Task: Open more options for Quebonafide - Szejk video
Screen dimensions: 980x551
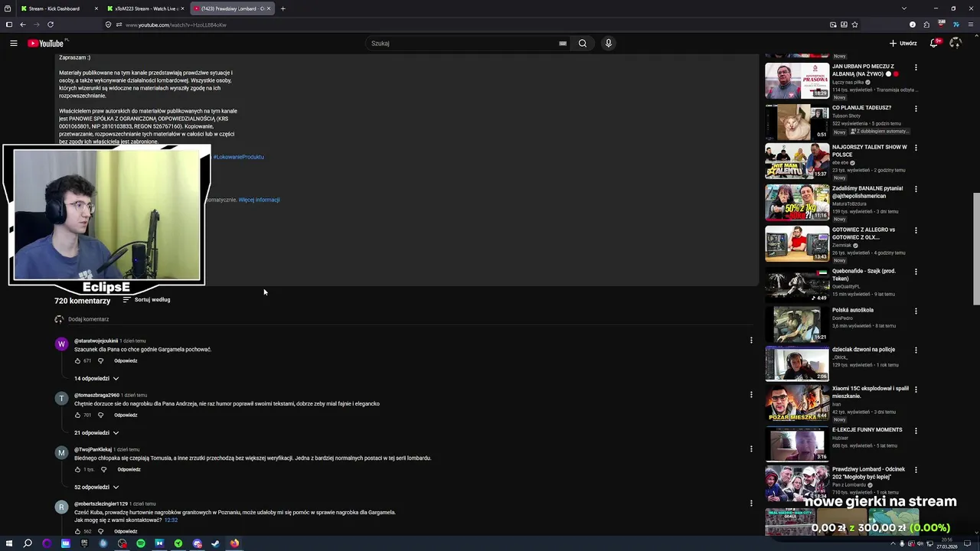Action: click(916, 272)
